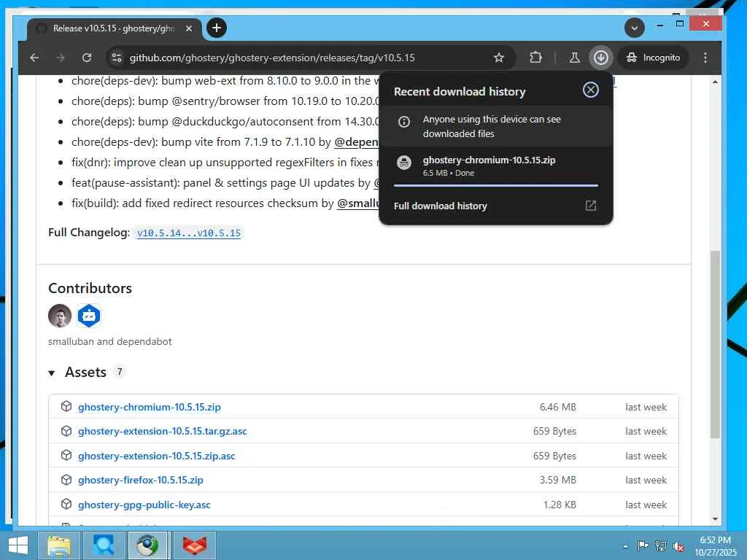Click the info icon in download warning
Image resolution: width=747 pixels, height=560 pixels.
404,122
